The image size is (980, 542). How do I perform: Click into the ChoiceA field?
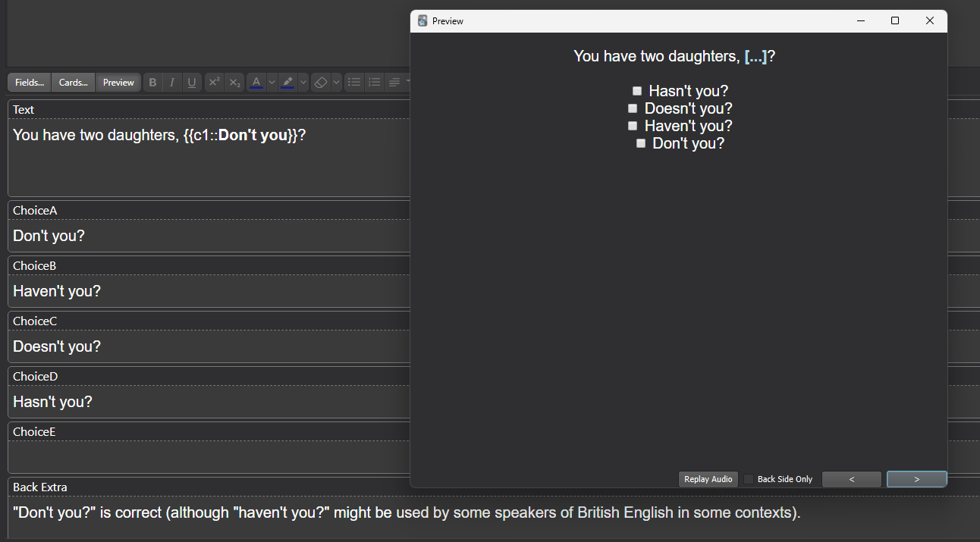pos(209,236)
